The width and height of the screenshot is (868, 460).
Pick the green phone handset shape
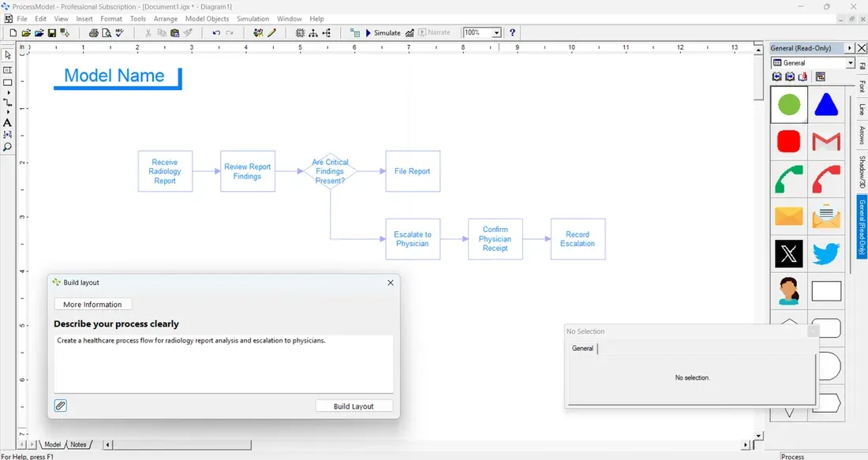(x=789, y=179)
